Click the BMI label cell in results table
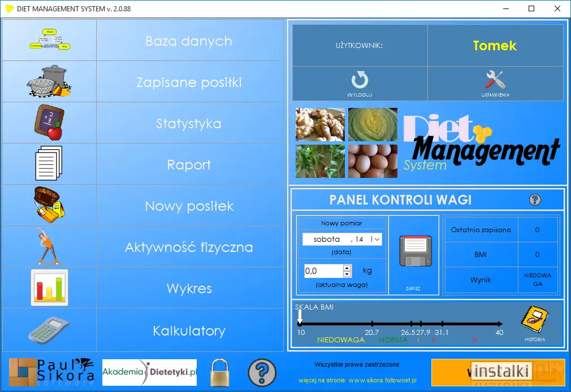This screenshot has width=571, height=392. click(x=481, y=254)
